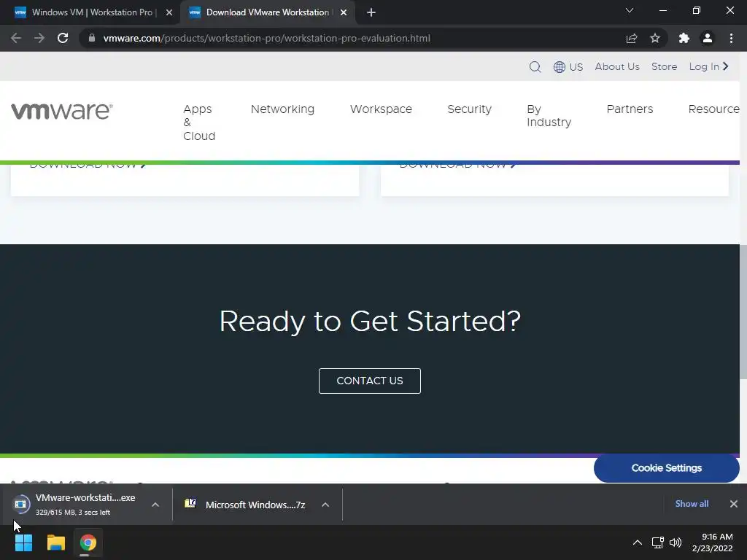Open the Partners menu
747x560 pixels.
[x=630, y=109]
